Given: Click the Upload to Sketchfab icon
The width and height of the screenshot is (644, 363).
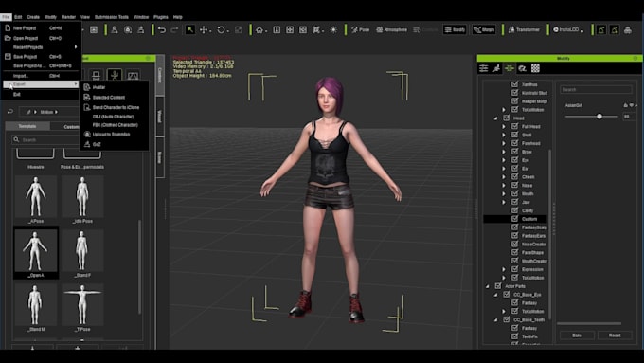Looking at the screenshot, I should click(x=87, y=134).
